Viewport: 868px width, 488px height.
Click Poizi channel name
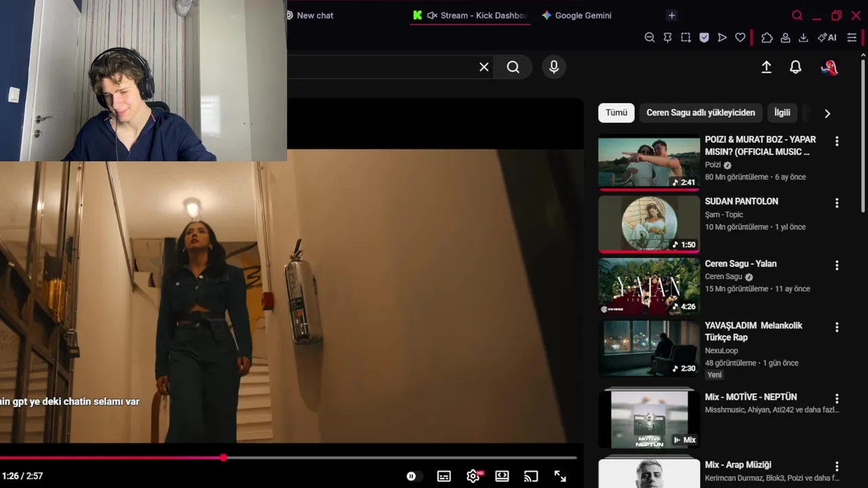[x=713, y=165]
